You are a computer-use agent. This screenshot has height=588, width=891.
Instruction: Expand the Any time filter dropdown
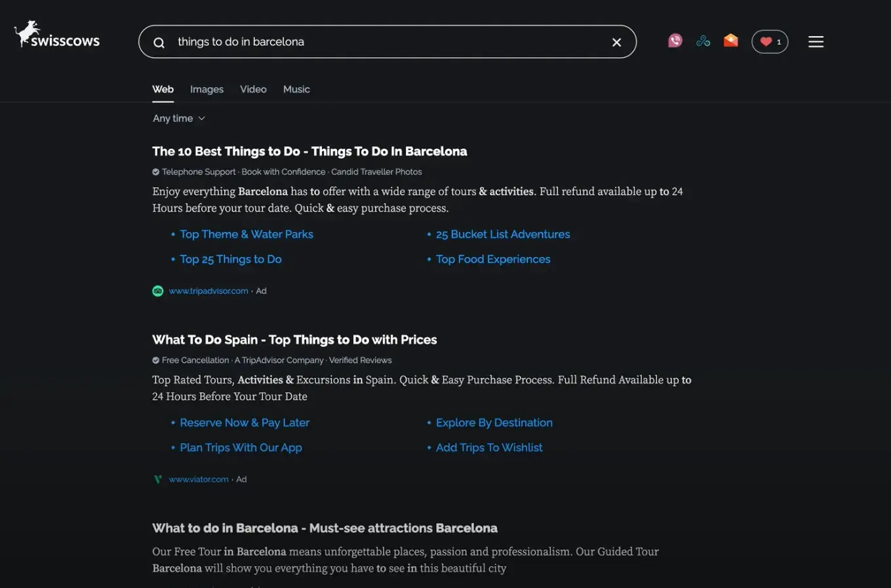coord(179,119)
